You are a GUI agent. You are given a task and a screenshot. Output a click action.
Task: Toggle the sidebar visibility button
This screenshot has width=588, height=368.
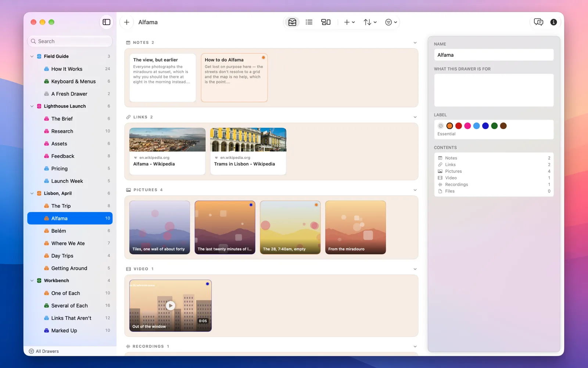point(107,22)
